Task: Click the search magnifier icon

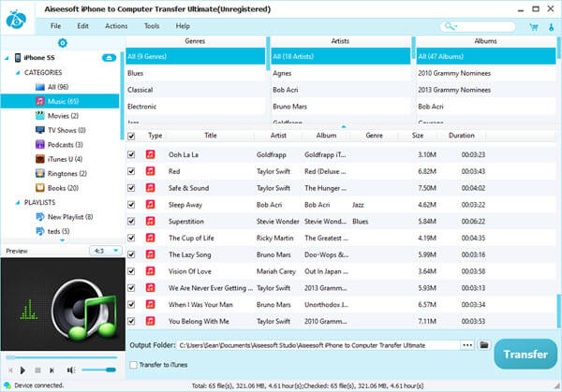Action: 449,26
